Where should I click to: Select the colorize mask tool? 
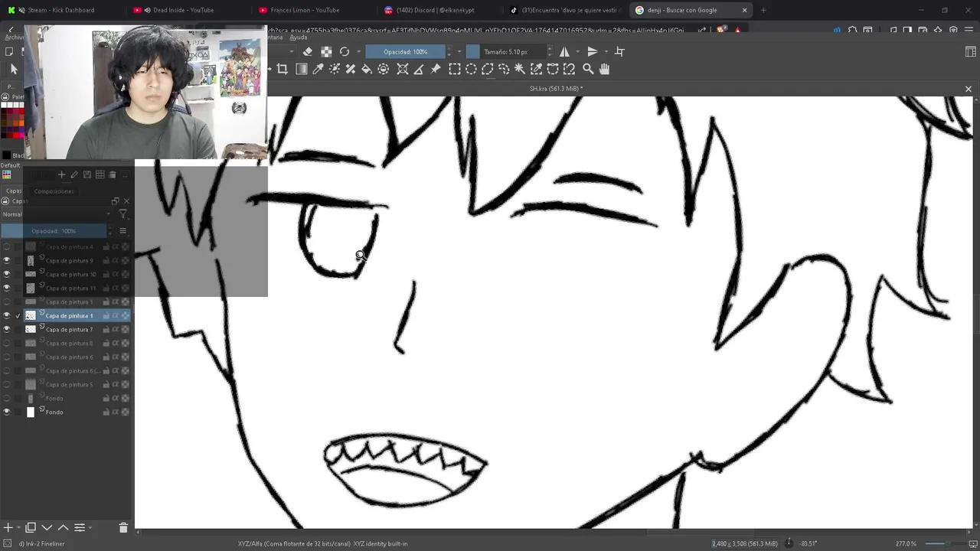(x=335, y=69)
